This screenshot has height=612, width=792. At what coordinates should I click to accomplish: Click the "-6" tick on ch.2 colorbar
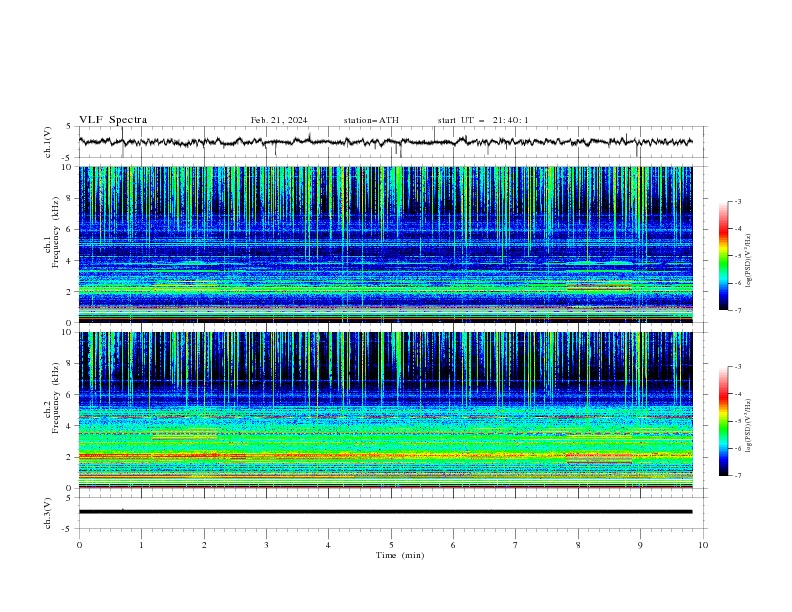click(x=737, y=448)
